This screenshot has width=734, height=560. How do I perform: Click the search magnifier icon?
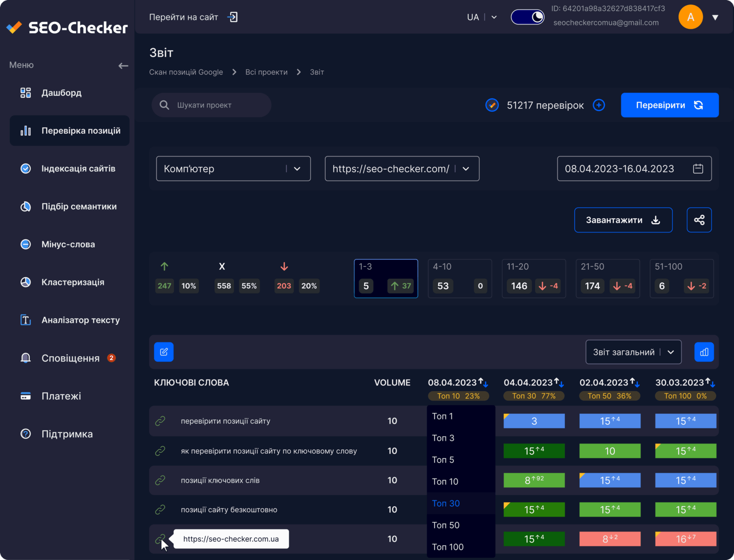coord(165,105)
